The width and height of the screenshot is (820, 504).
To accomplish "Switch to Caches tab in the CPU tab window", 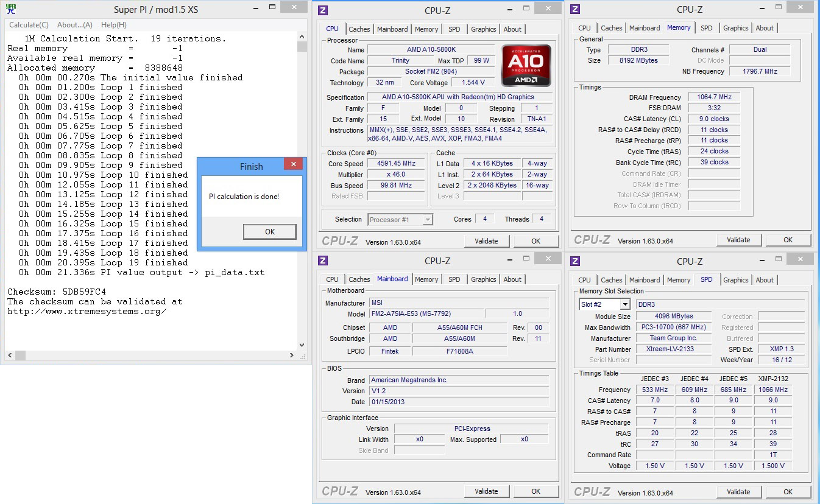I will pyautogui.click(x=359, y=29).
